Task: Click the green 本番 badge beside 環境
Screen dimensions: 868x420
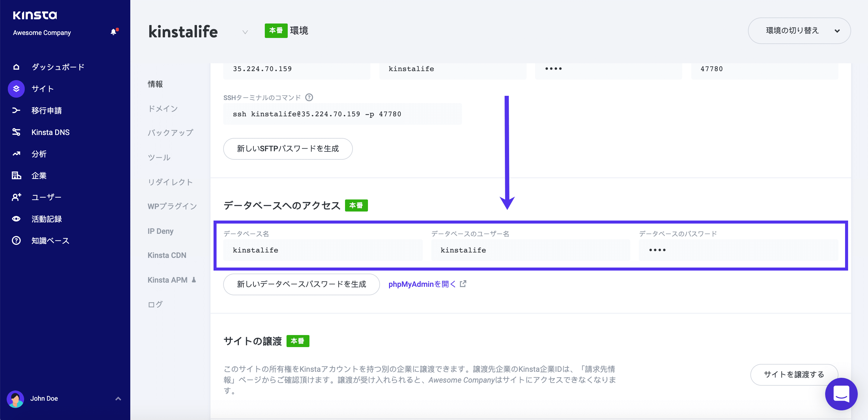Action: (276, 31)
